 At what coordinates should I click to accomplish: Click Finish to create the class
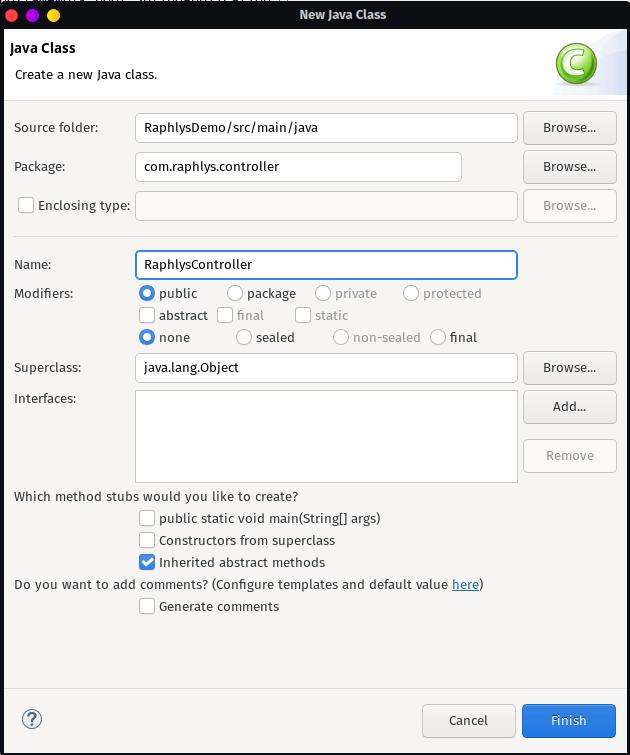[x=568, y=720]
